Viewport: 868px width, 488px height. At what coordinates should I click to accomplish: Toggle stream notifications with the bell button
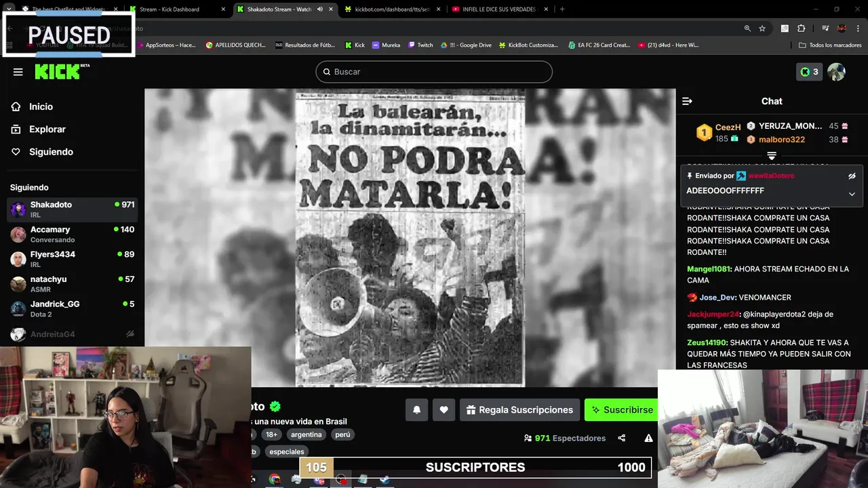click(x=416, y=410)
